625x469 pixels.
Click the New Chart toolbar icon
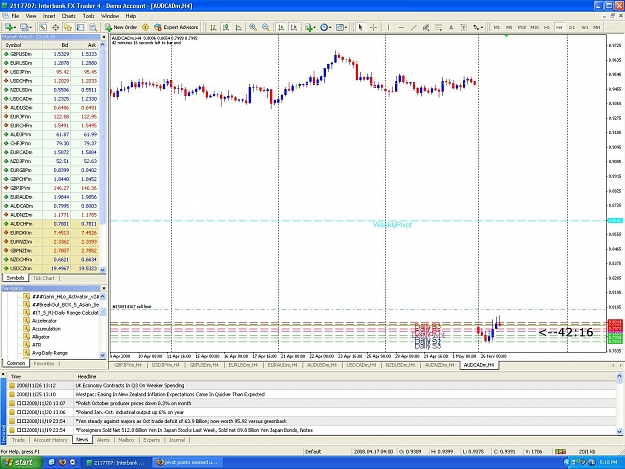pyautogui.click(x=8, y=27)
